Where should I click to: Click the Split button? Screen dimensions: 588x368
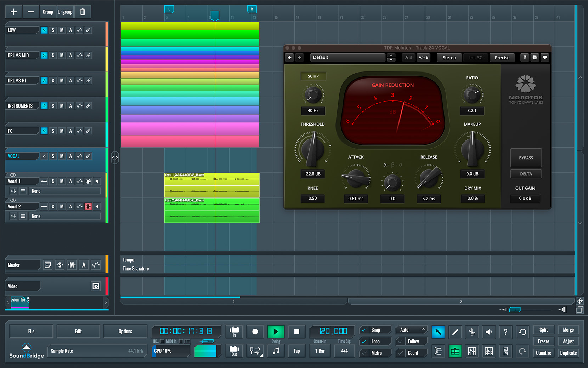pos(543,330)
